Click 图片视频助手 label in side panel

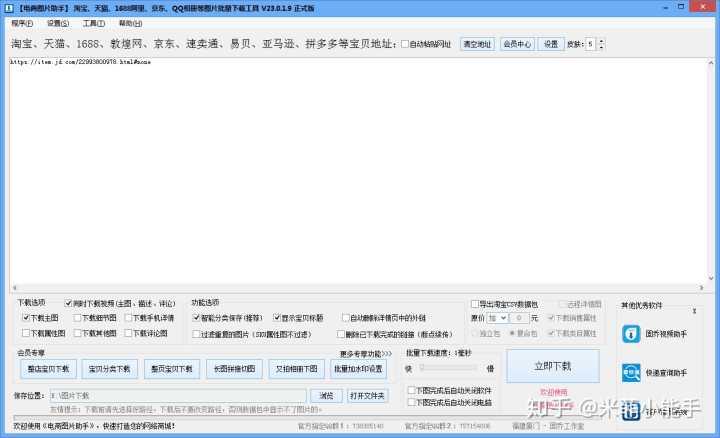click(x=666, y=334)
